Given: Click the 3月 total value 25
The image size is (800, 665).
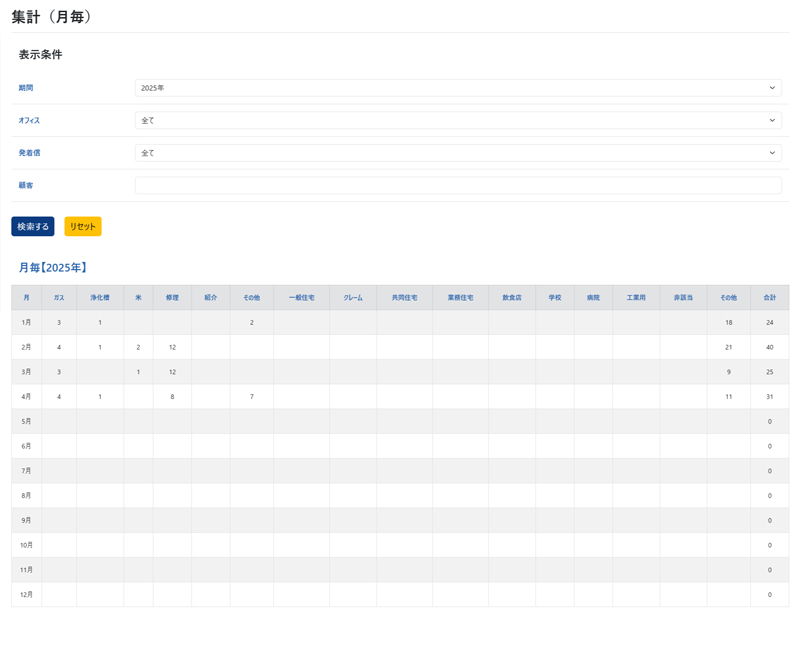Looking at the screenshot, I should point(770,372).
